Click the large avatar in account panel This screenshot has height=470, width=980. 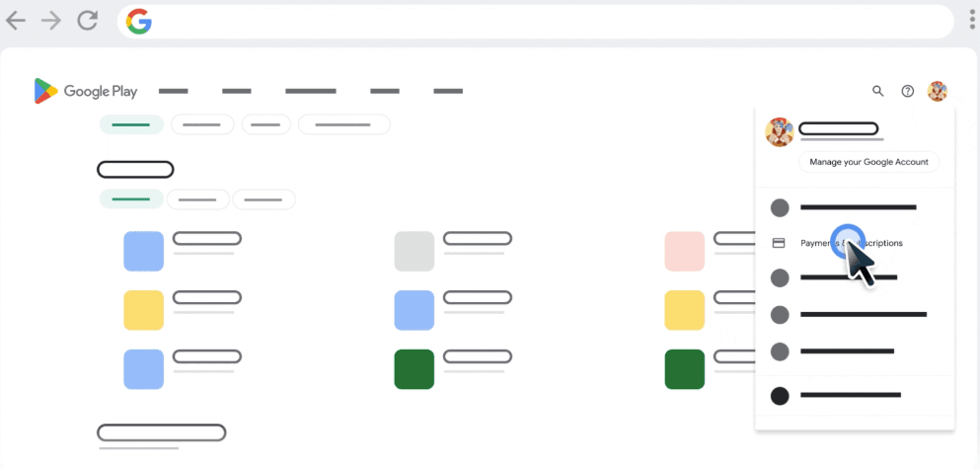pos(780,132)
